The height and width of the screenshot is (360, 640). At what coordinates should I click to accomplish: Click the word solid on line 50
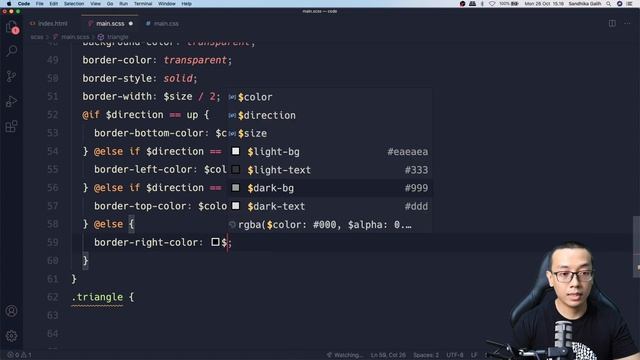click(178, 78)
